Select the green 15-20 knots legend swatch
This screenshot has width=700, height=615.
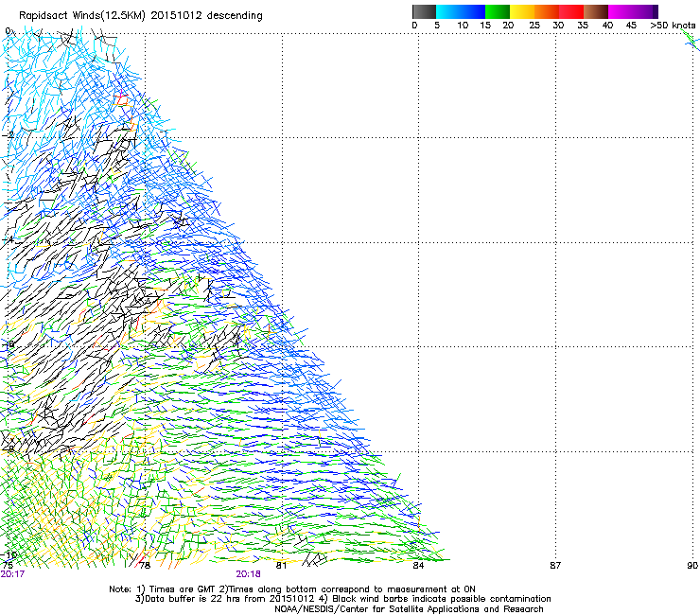click(x=498, y=11)
